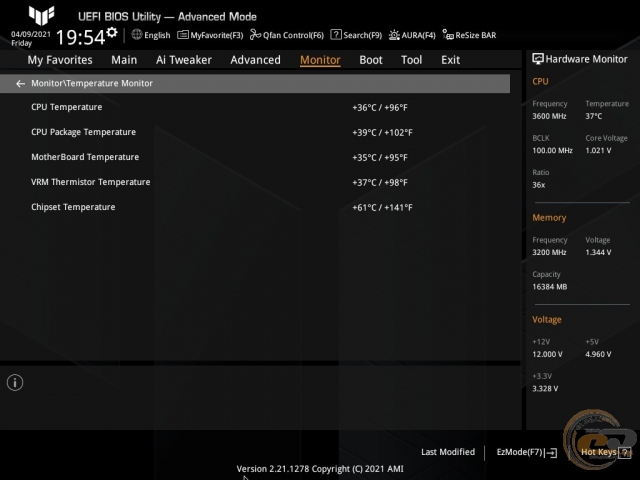This screenshot has height=480, width=640.
Task: Open the Advanced tab
Action: click(256, 60)
